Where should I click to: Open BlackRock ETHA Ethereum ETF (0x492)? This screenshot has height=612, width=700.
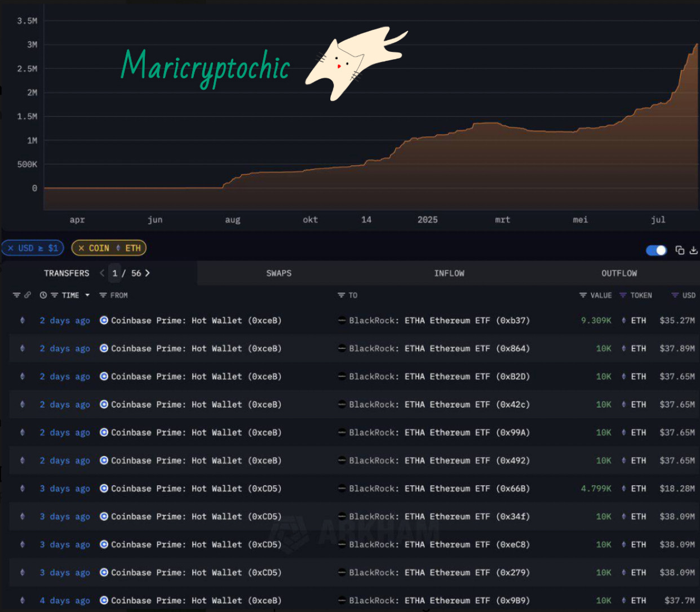(440, 460)
